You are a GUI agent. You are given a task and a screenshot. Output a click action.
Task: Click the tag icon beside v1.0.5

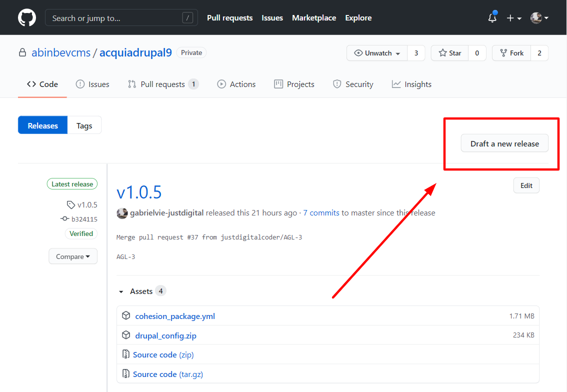[x=71, y=204]
